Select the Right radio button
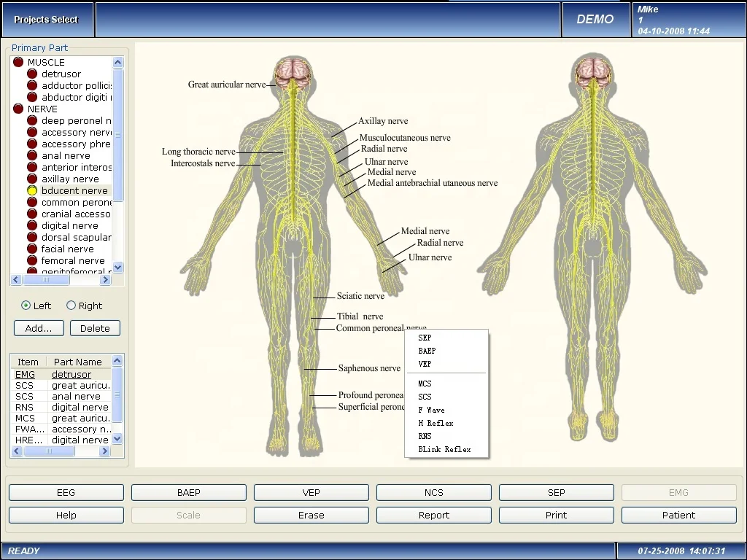The image size is (747, 560). pyautogui.click(x=71, y=306)
